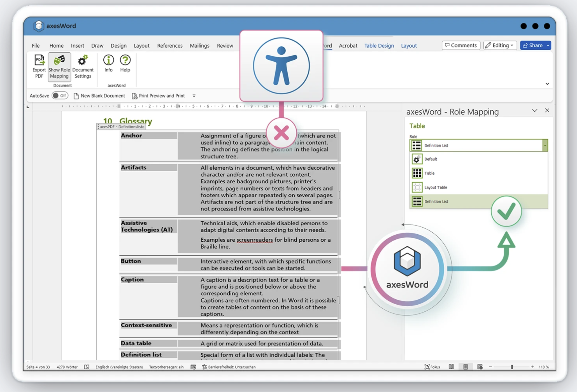Open the Role Mapping pane options chevron
Screen dimensions: 577x392
pyautogui.click(x=535, y=111)
